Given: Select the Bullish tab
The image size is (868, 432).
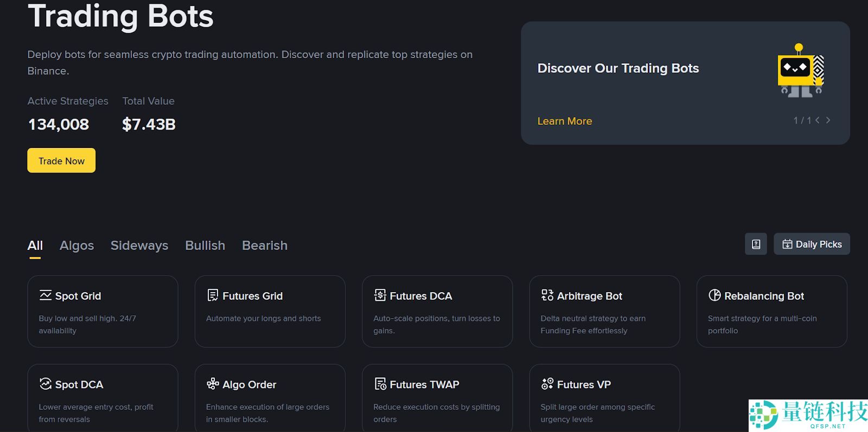Looking at the screenshot, I should 205,246.
